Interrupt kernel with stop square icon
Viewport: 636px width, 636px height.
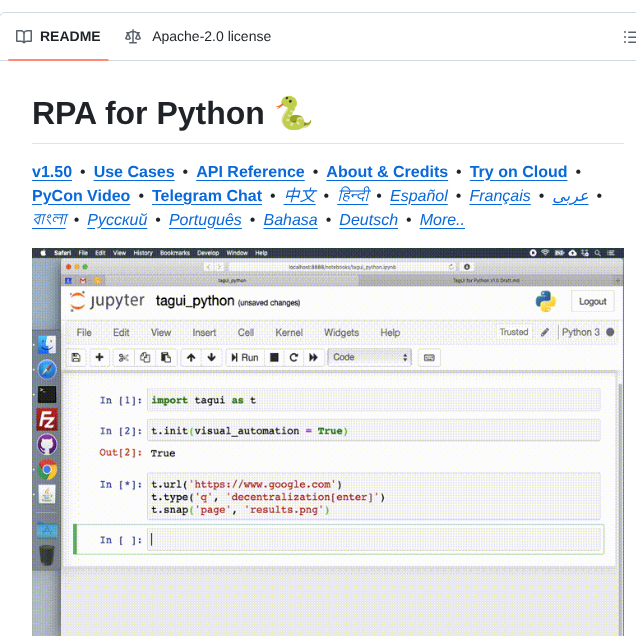(274, 357)
